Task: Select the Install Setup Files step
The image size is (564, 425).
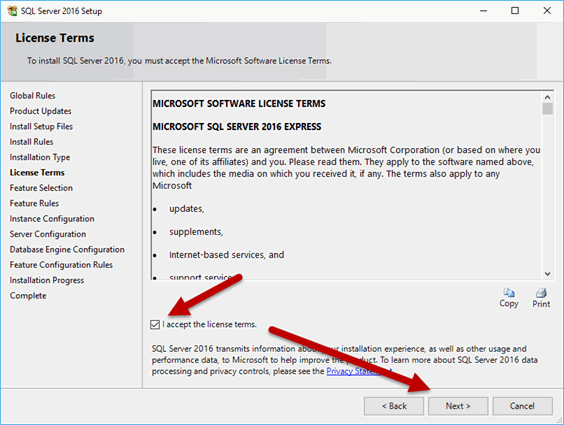Action: [x=41, y=127]
